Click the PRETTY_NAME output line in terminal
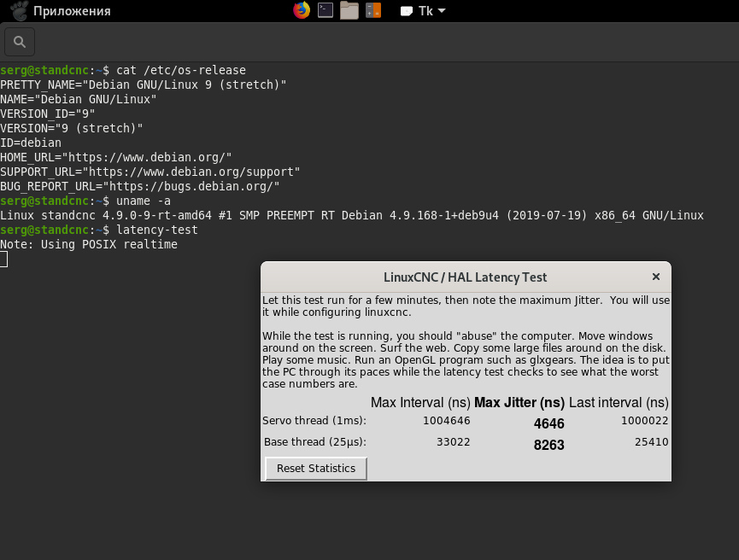The width and height of the screenshot is (739, 560). (x=144, y=85)
